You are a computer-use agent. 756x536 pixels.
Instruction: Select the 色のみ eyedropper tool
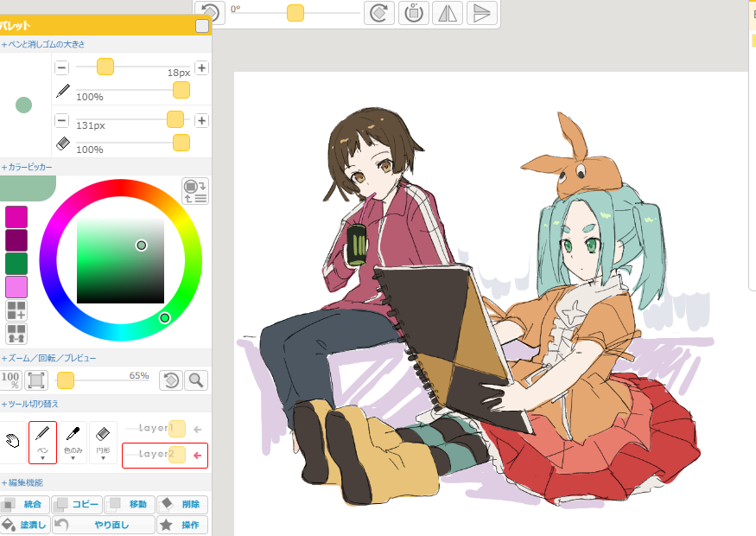tap(73, 443)
